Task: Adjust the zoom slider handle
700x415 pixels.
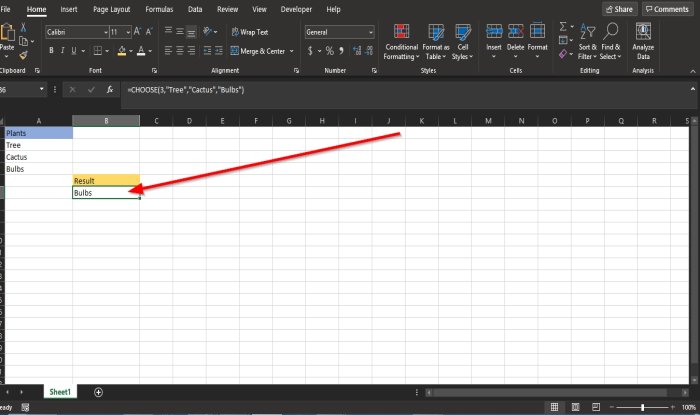Action: pyautogui.click(x=642, y=407)
